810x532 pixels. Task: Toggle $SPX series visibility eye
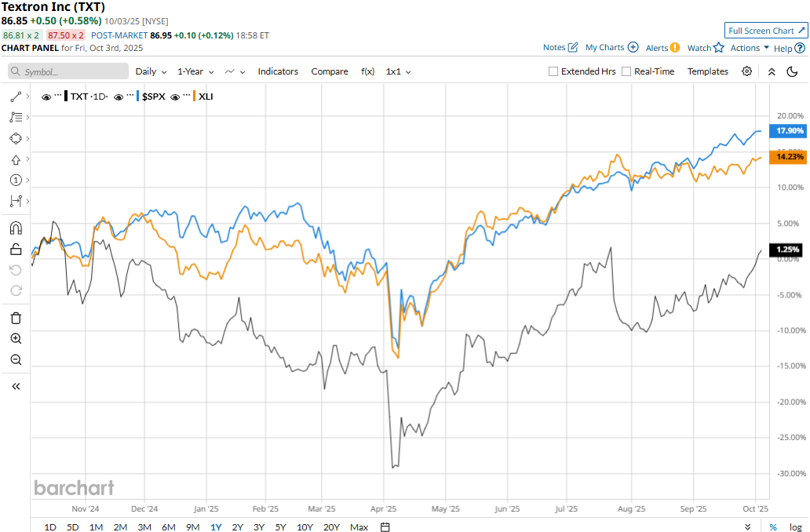pyautogui.click(x=119, y=97)
